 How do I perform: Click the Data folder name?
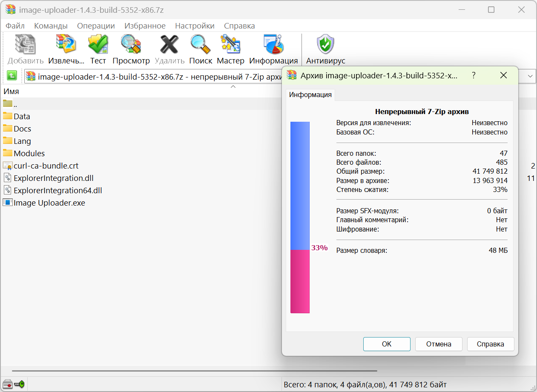tap(22, 116)
